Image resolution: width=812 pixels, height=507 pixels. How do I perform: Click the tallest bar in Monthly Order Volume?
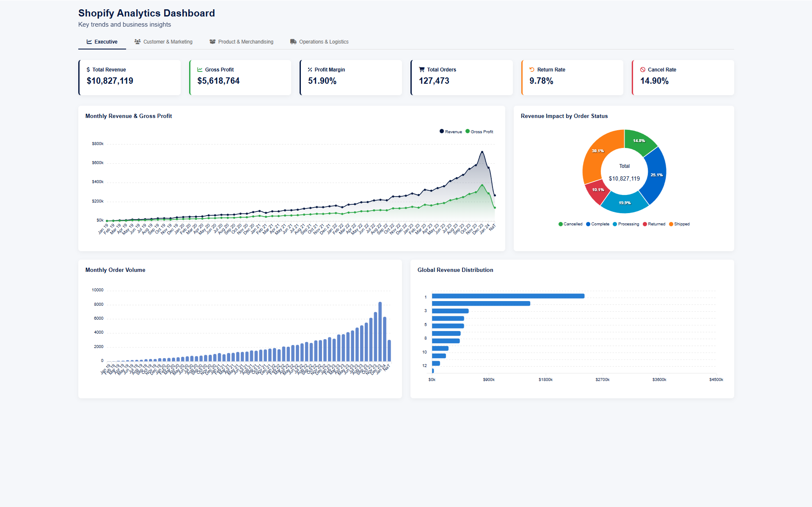pyautogui.click(x=380, y=331)
